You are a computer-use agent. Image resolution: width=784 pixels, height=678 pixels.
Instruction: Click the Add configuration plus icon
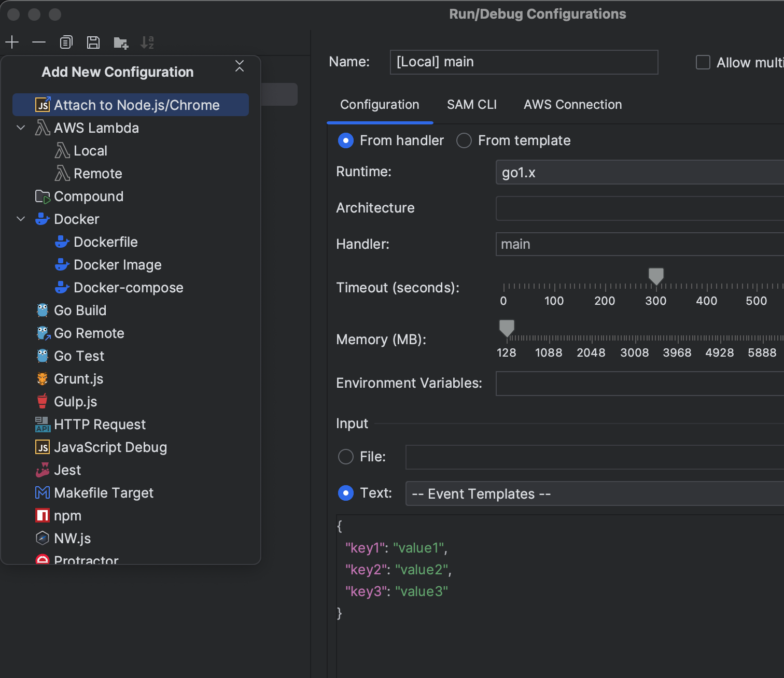tap(12, 42)
